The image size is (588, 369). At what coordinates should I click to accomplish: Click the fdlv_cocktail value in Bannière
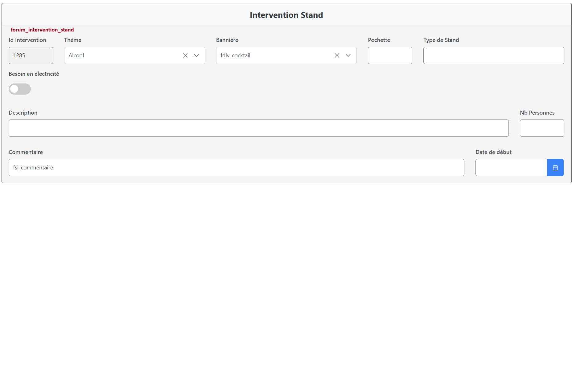tap(236, 55)
